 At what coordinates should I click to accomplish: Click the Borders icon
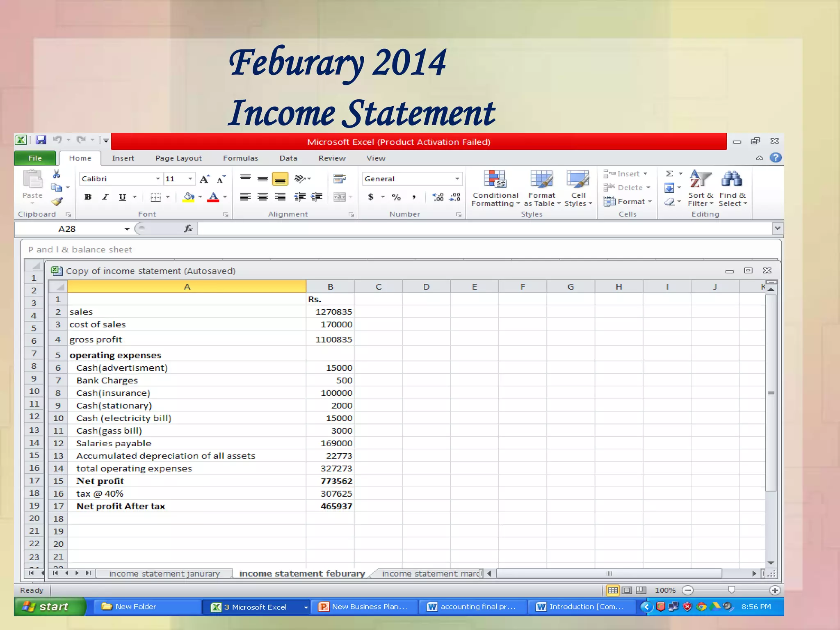tap(155, 197)
